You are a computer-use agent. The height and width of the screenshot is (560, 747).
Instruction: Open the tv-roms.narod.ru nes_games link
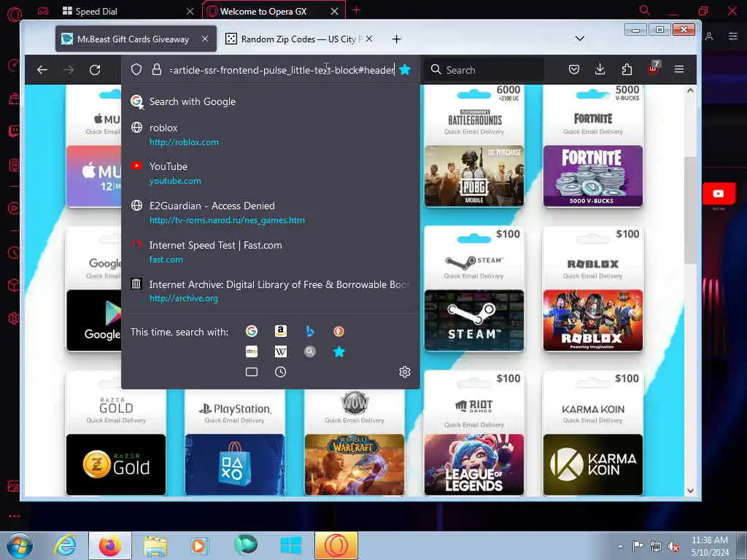(227, 220)
